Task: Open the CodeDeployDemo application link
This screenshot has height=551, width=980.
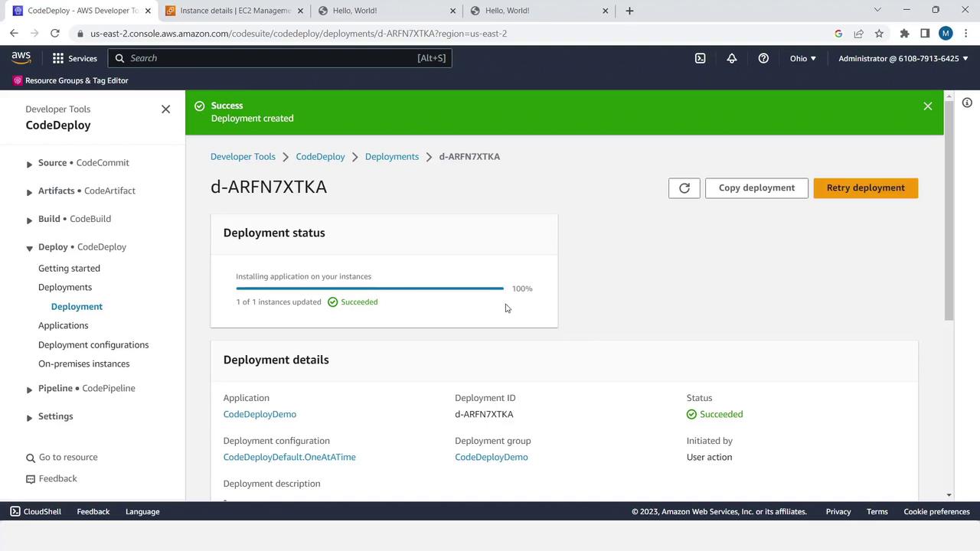Action: click(260, 414)
